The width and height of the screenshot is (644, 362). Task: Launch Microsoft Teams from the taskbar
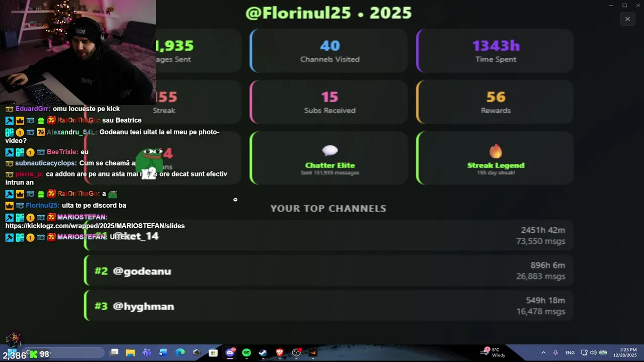click(x=147, y=352)
